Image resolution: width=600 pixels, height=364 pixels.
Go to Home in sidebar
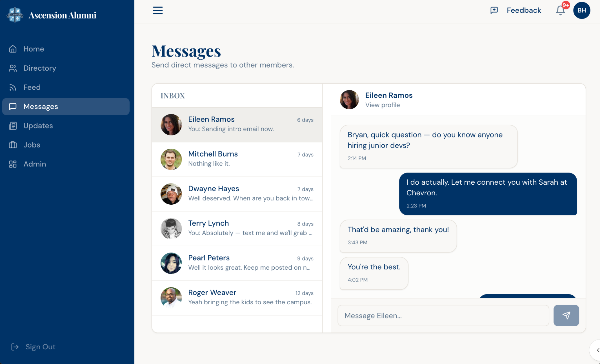(34, 49)
